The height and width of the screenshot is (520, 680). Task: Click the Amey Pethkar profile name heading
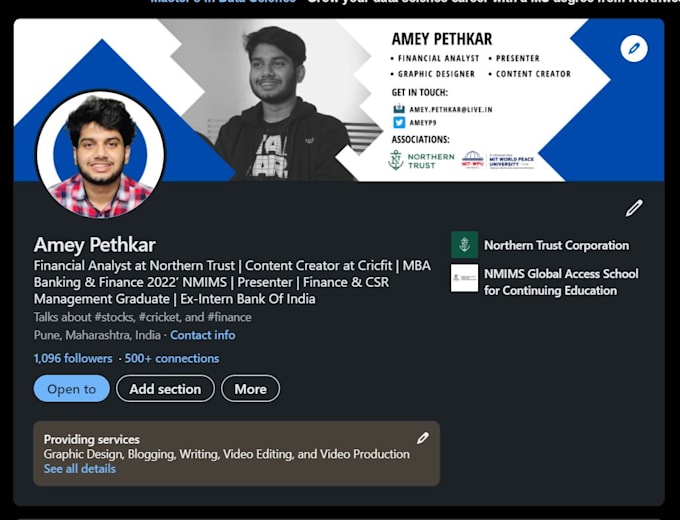click(x=95, y=245)
